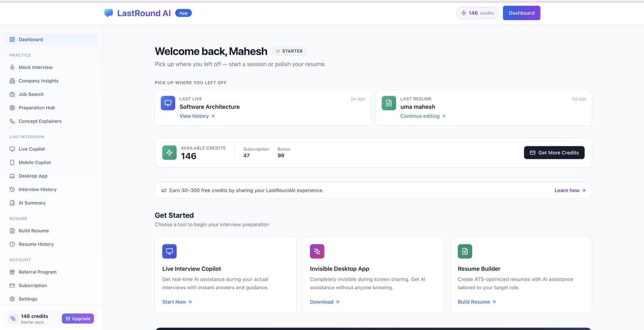
Task: Click the 'uma mahesh' resume name
Action: (418, 107)
